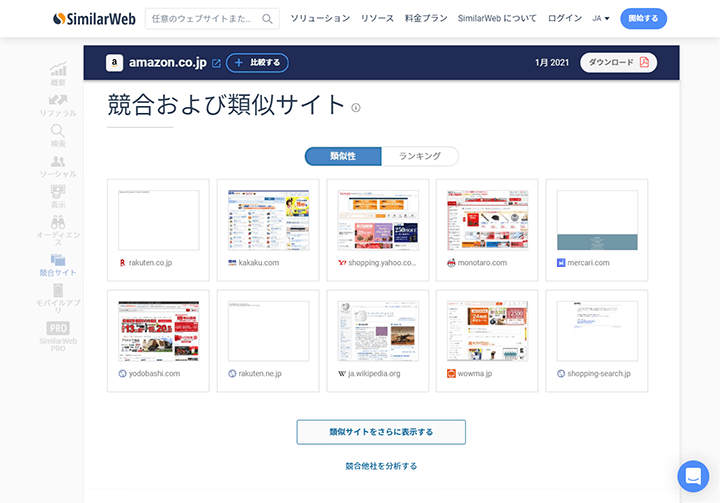Screen dimensions: 720x503
Task: Open the chat support bubble
Action: (692, 476)
